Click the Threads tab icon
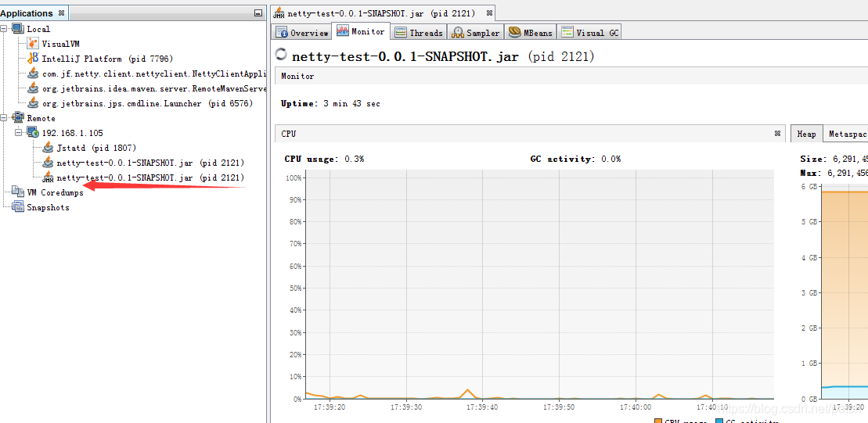868x423 pixels. pyautogui.click(x=400, y=33)
